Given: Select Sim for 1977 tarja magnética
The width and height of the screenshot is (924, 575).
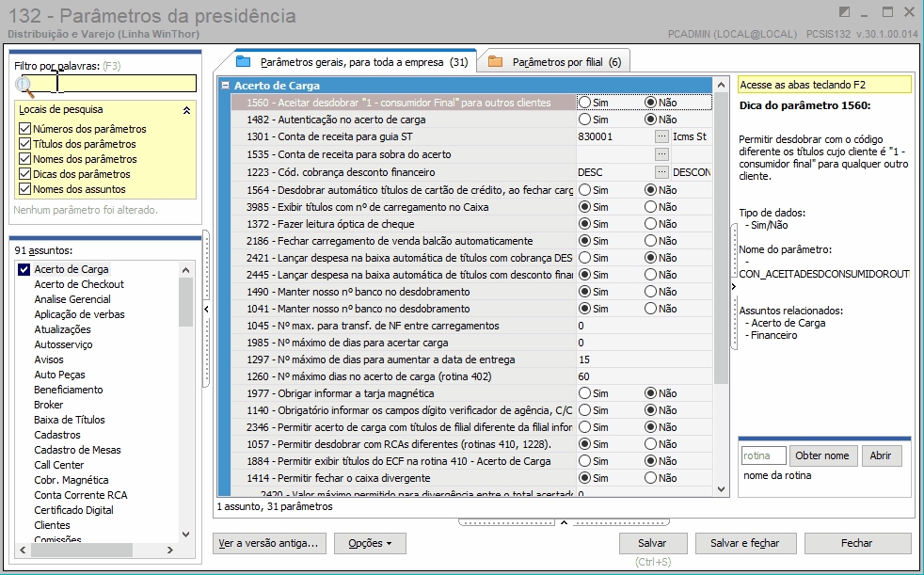Looking at the screenshot, I should click(x=584, y=393).
